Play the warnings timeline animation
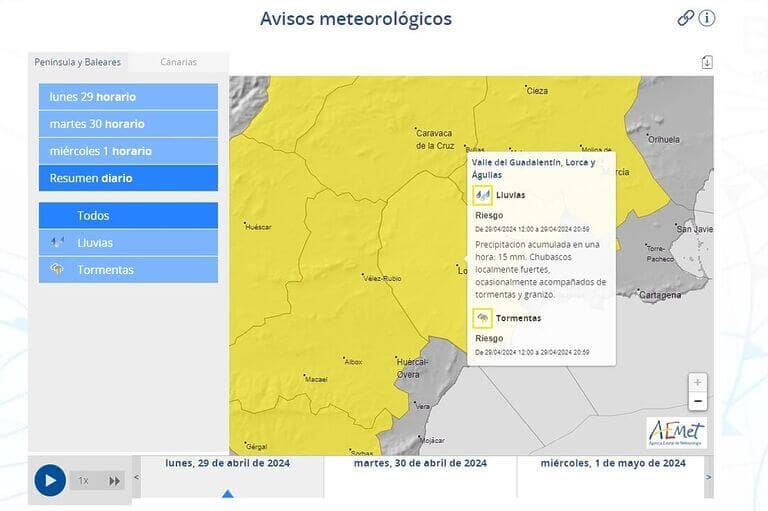The image size is (768, 511). (50, 480)
